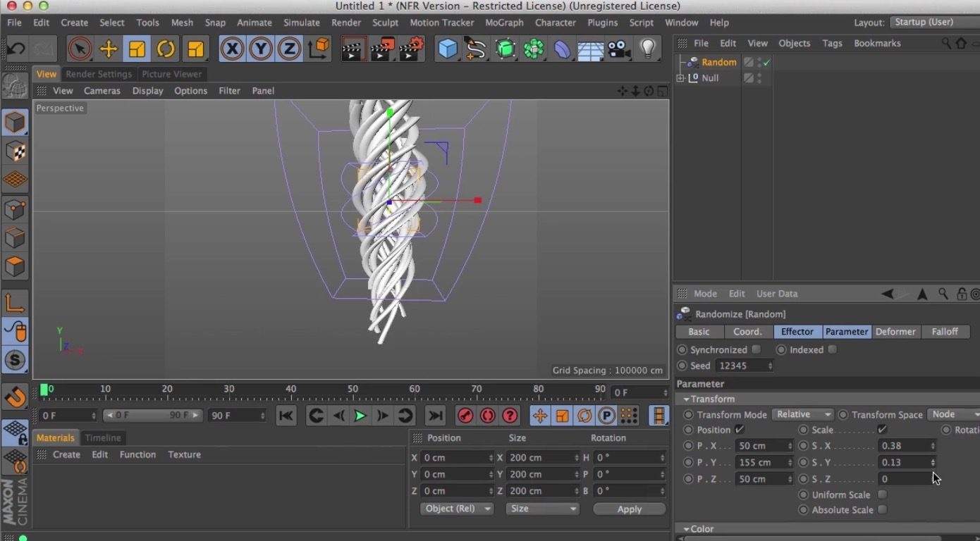This screenshot has width=980, height=541.
Task: Enable the Synchronized checkbox
Action: [x=757, y=349]
